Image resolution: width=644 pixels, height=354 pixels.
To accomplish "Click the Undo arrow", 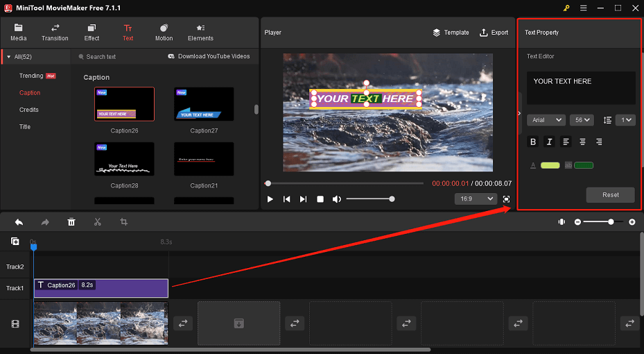I will coord(19,222).
